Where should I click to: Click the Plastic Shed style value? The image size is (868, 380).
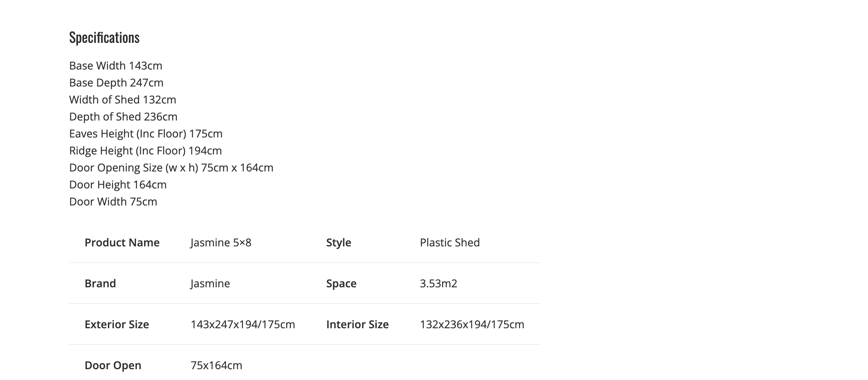tap(450, 243)
